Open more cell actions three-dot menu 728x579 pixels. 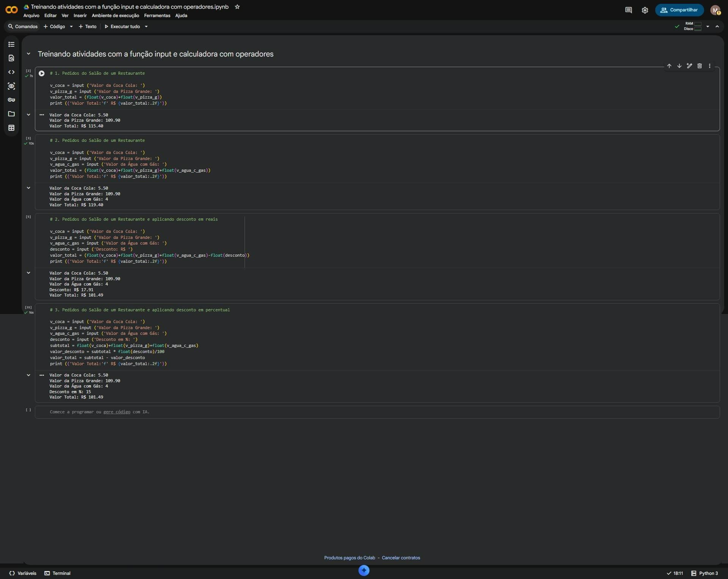pyautogui.click(x=710, y=66)
